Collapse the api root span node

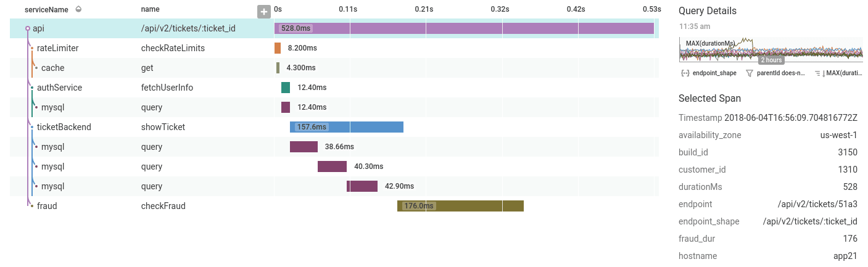28,28
